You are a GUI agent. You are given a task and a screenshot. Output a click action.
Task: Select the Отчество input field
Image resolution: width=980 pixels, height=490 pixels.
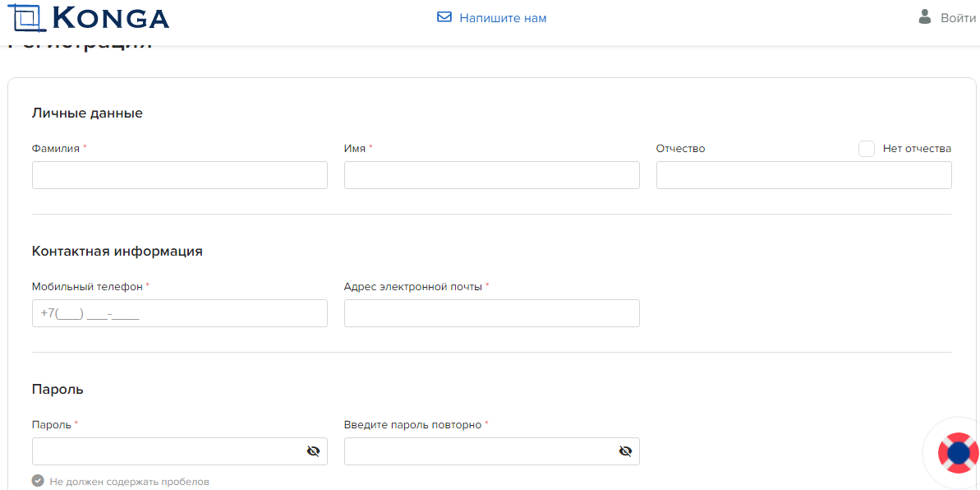(x=803, y=175)
